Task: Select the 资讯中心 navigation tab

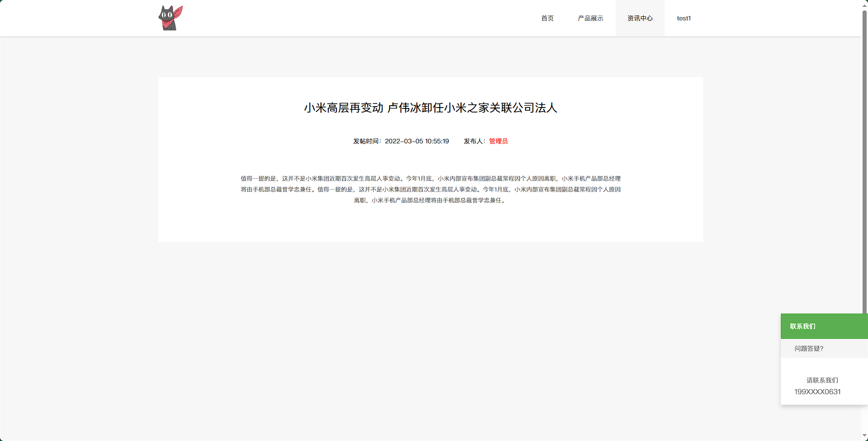Action: [x=640, y=18]
